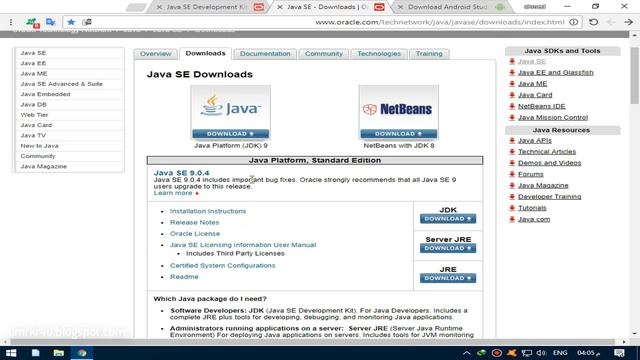Viewport: 640px width, 360px height.
Task: Click the horizontal page scrollbar
Action: point(313,342)
